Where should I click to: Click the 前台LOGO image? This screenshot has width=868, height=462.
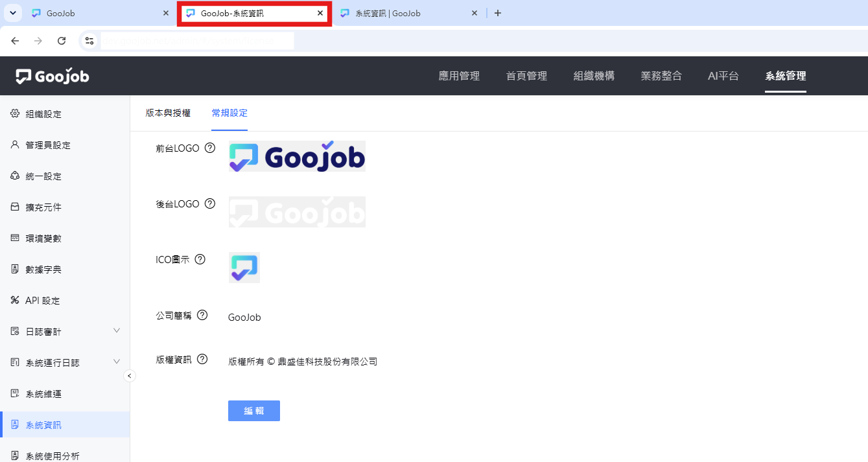(x=297, y=156)
